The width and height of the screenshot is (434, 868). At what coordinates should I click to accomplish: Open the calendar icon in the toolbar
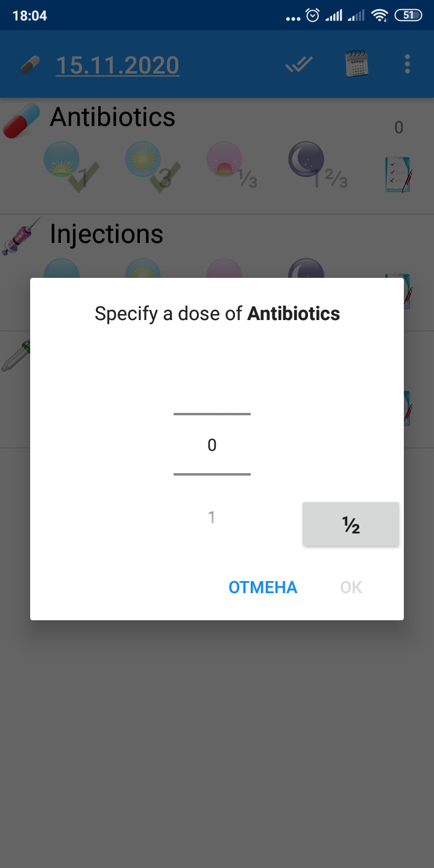point(357,64)
